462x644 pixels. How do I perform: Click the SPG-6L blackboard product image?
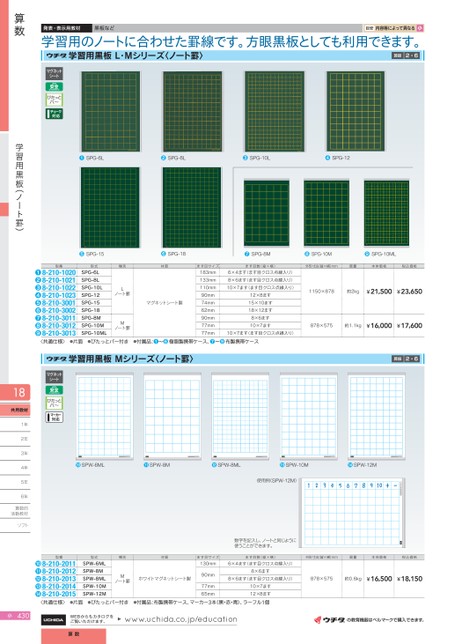[110, 111]
